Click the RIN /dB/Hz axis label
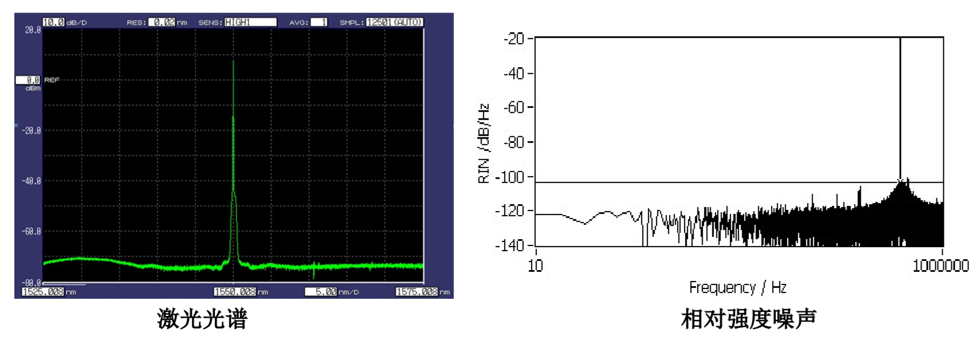The height and width of the screenshot is (344, 980). (x=484, y=143)
